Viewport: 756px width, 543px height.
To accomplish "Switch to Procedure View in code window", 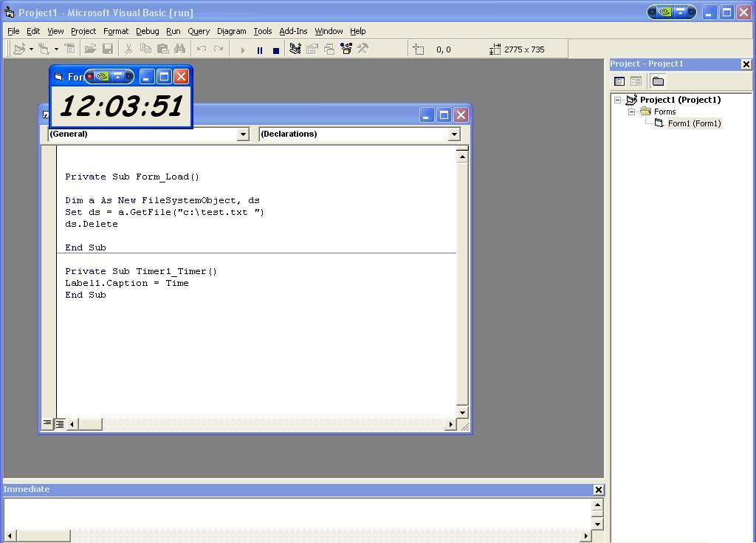I will tap(47, 423).
